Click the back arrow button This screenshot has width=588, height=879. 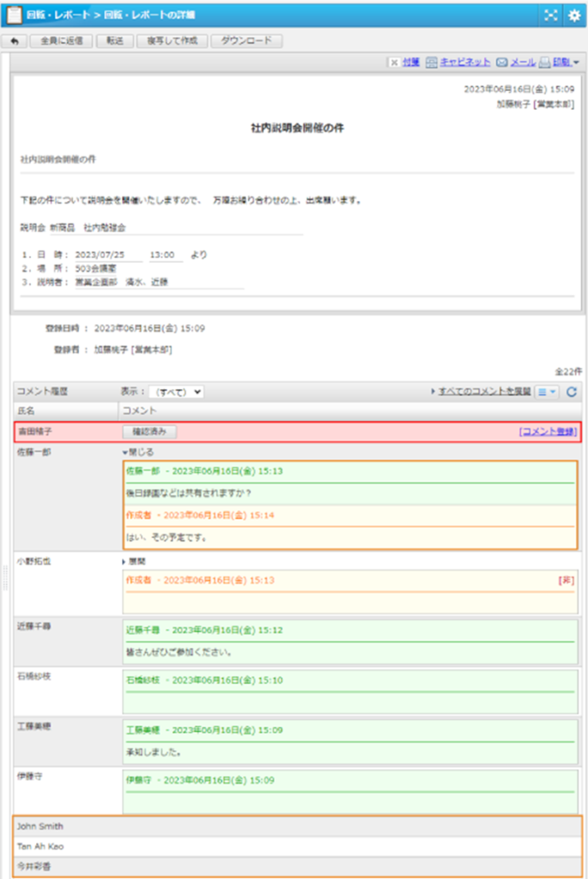click(x=15, y=40)
